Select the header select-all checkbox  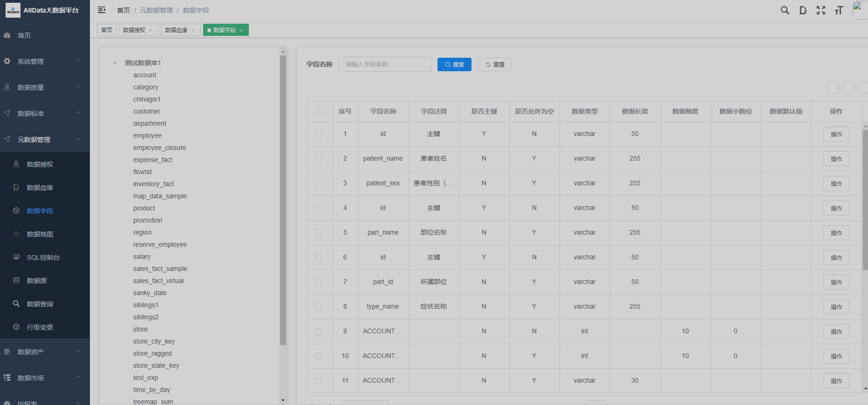(x=319, y=111)
